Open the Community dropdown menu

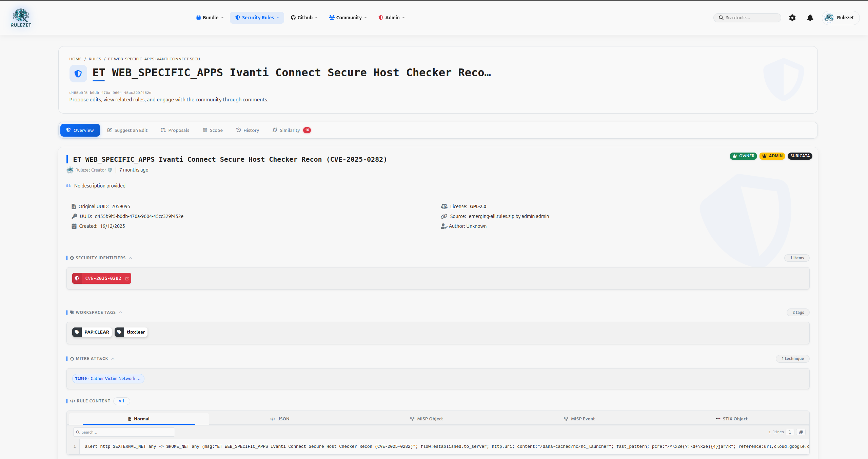[348, 18]
